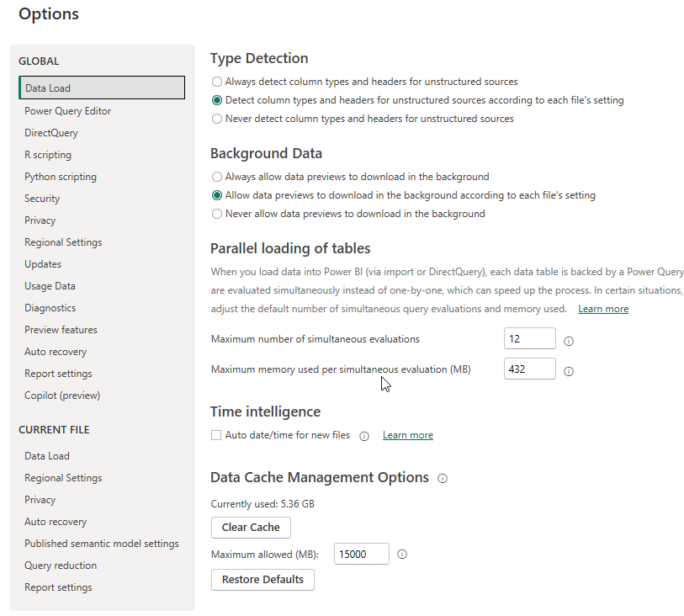Image resolution: width=684 pixels, height=616 pixels.
Task: Open Learn more link under Parallel loading
Action: pyautogui.click(x=603, y=309)
